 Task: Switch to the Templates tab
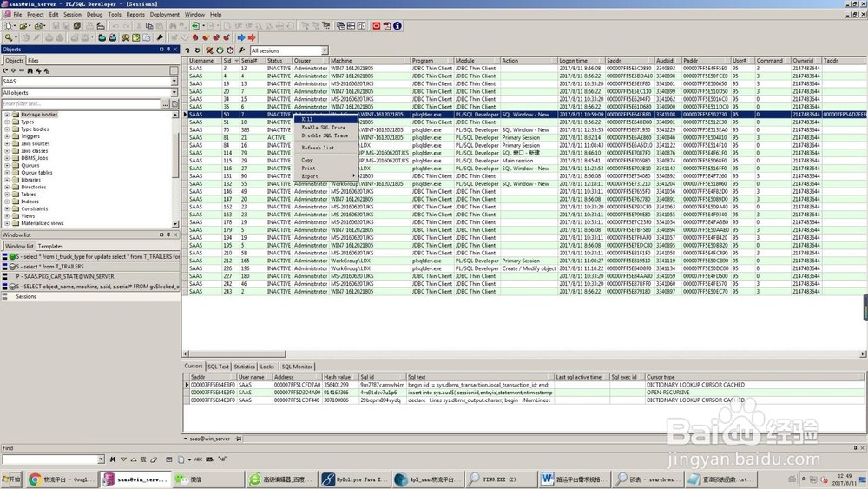pyautogui.click(x=50, y=247)
